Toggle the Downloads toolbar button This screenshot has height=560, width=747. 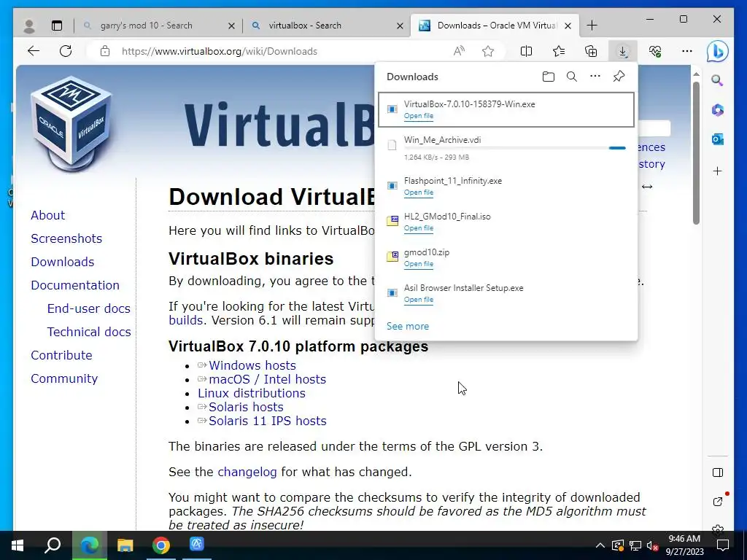click(623, 51)
